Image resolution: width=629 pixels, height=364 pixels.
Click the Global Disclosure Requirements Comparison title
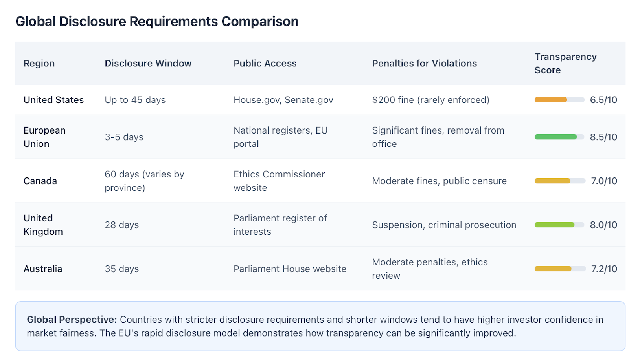coord(157,21)
